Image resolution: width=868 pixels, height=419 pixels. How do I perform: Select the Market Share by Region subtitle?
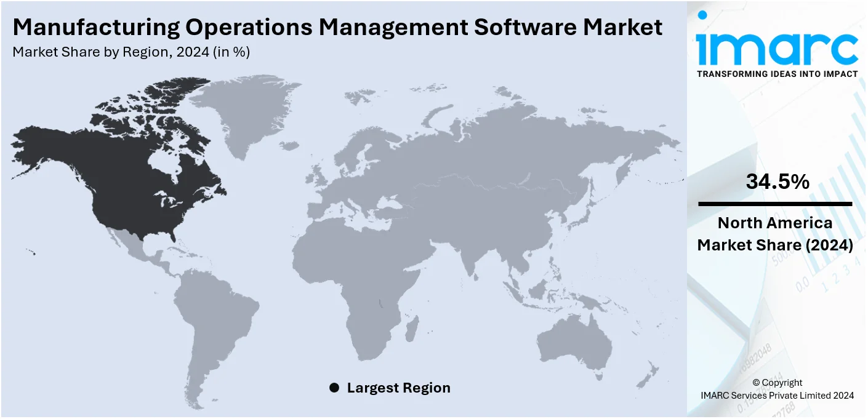(x=131, y=53)
